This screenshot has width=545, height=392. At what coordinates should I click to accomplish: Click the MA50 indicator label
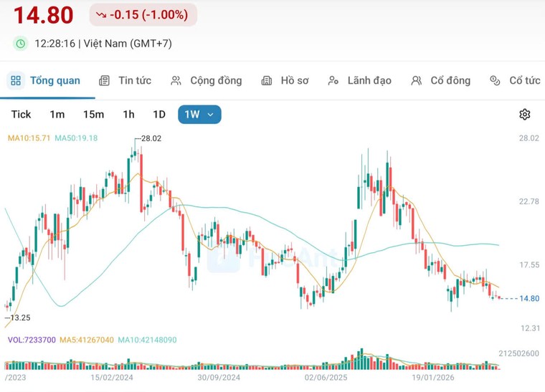click(76, 138)
